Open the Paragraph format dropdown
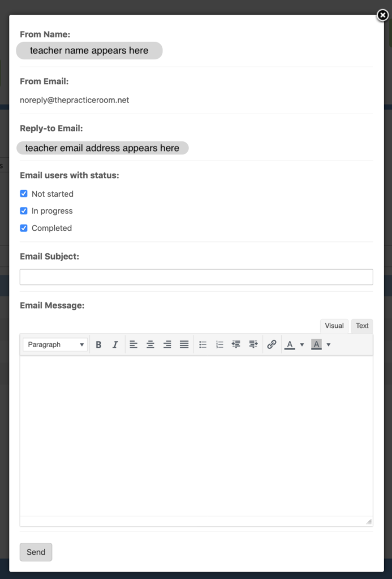This screenshot has width=392, height=579. (x=55, y=344)
